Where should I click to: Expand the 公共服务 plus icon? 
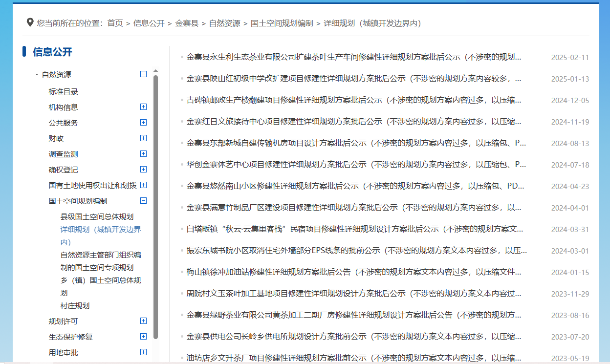(x=143, y=123)
